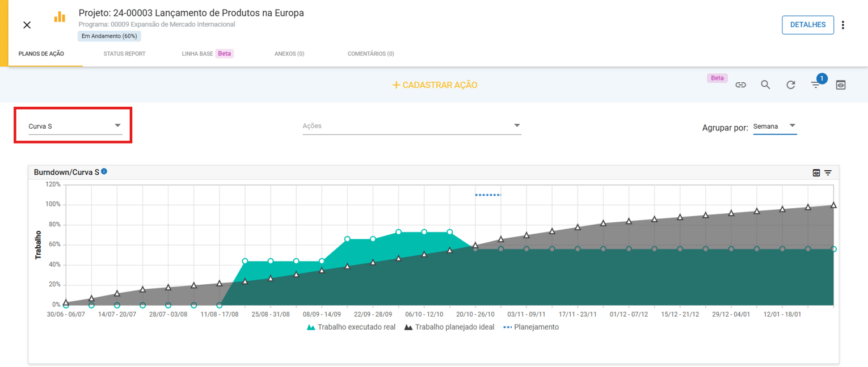
Task: Open search with the magnifier icon
Action: 765,85
